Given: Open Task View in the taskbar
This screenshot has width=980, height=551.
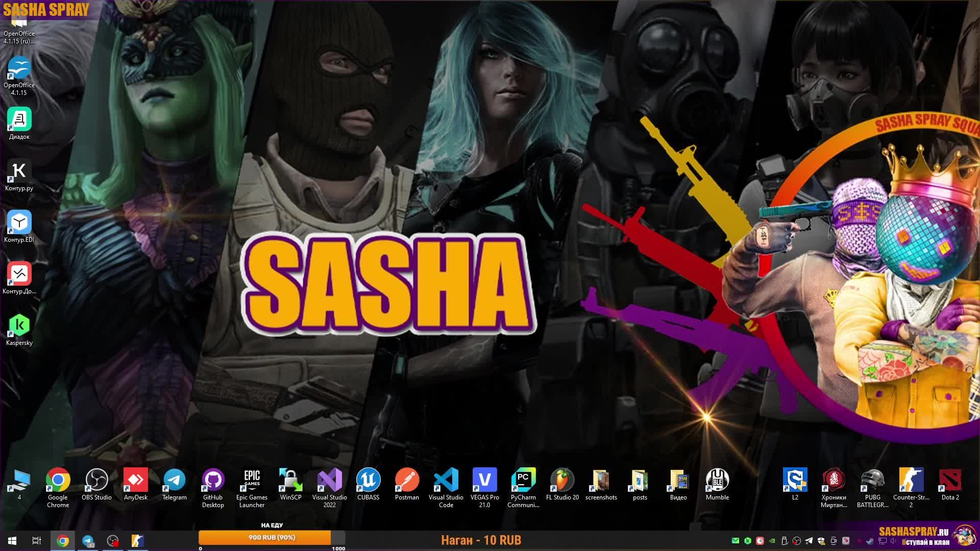Looking at the screenshot, I should click(37, 541).
